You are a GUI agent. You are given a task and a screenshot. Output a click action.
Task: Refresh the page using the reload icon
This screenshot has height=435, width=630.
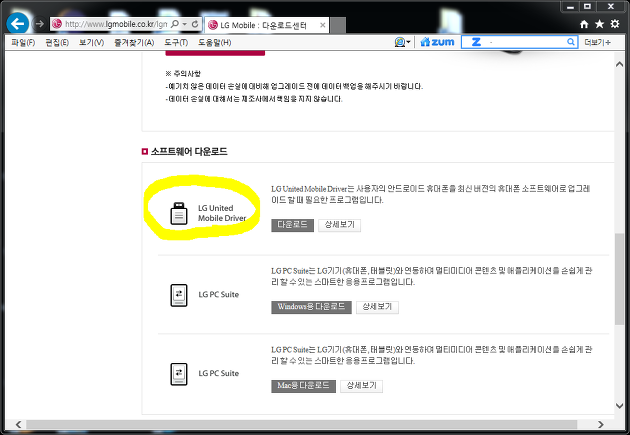click(195, 24)
